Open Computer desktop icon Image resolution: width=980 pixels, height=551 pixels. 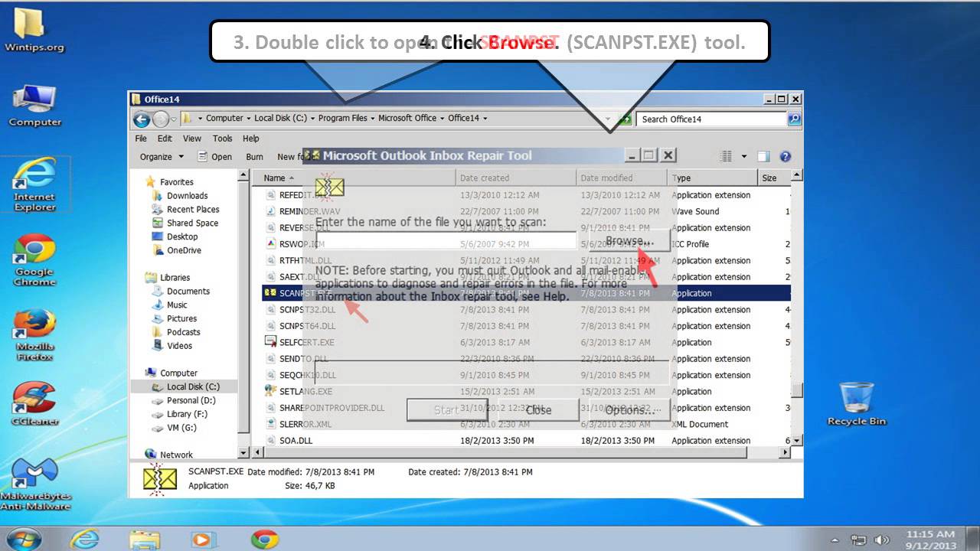point(34,105)
